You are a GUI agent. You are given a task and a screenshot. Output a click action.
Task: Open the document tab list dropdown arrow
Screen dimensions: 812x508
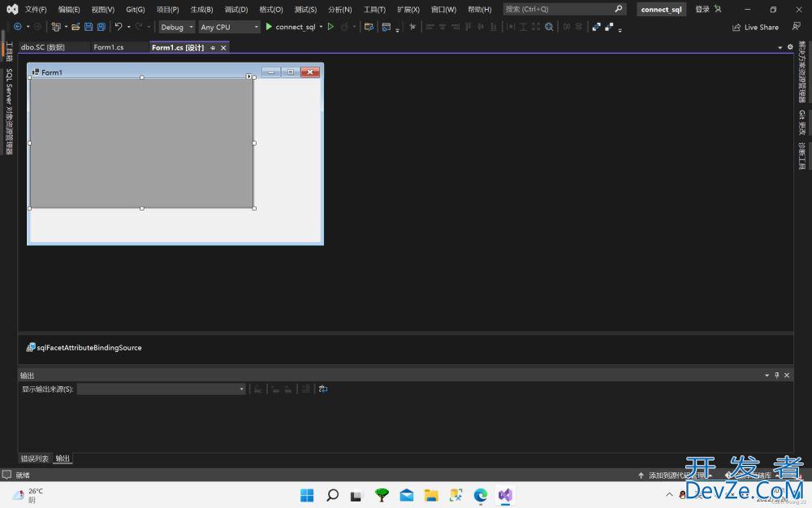tap(780, 47)
